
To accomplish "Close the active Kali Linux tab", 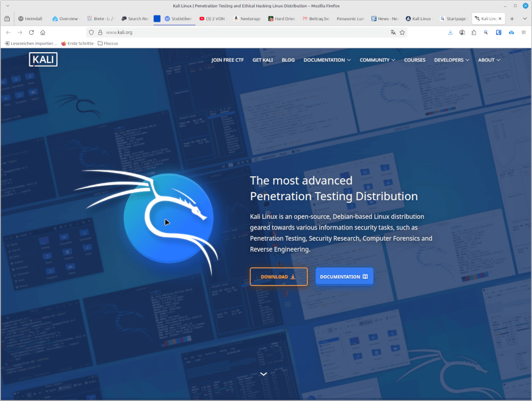I will tap(500, 19).
